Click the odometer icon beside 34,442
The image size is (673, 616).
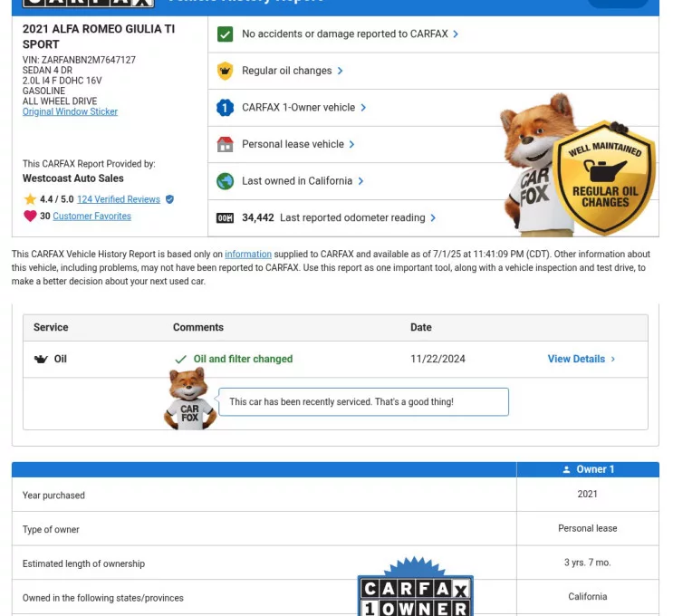(x=226, y=218)
